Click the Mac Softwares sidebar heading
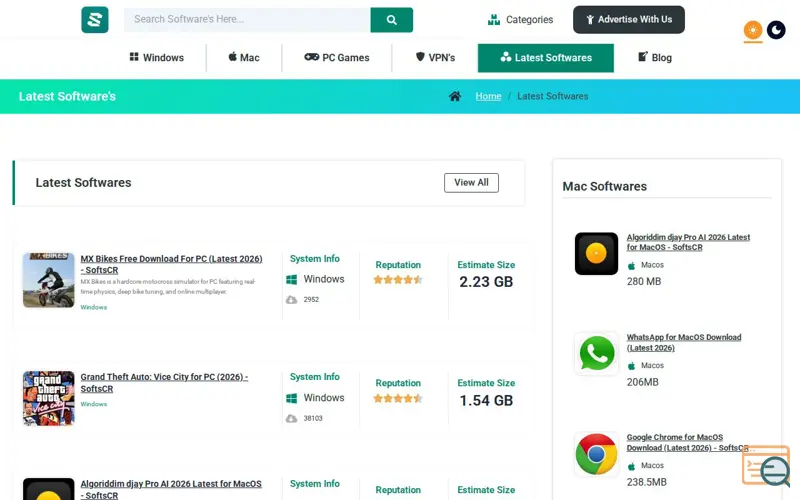The image size is (800, 500). pyautogui.click(x=605, y=186)
